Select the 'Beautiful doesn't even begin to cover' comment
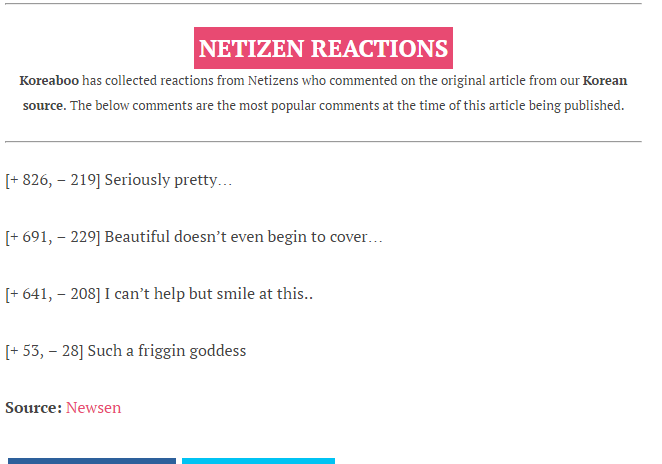This screenshot has width=662, height=464. [x=243, y=237]
